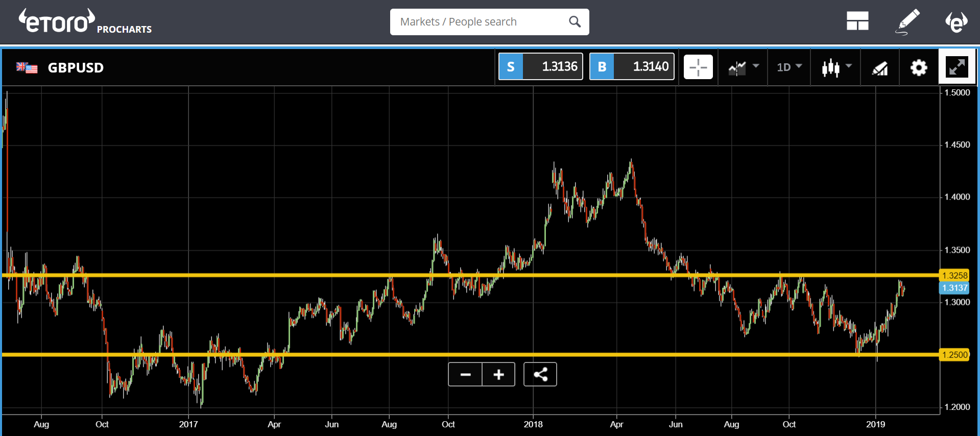This screenshot has width=980, height=436.
Task: Zoom out the chart with minus button
Action: pos(465,375)
